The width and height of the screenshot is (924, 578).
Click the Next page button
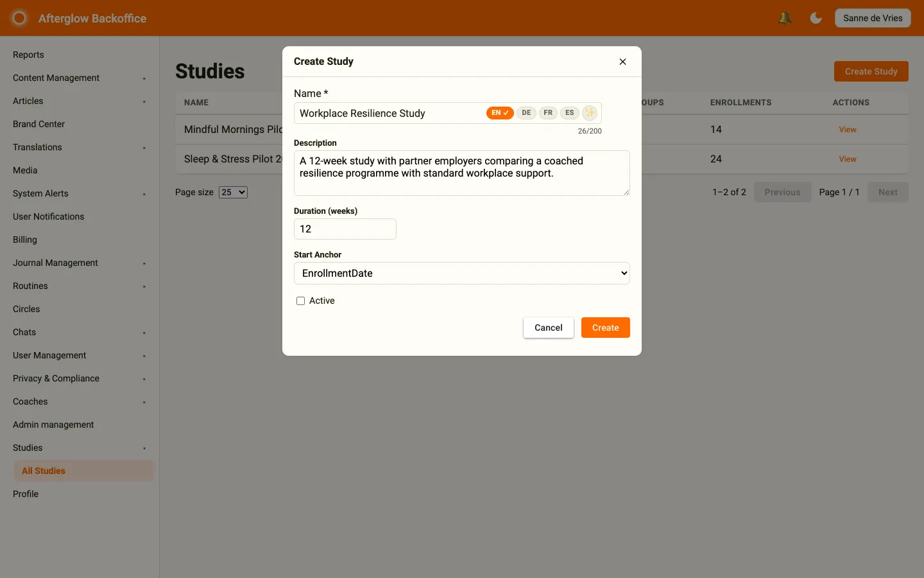[888, 192]
